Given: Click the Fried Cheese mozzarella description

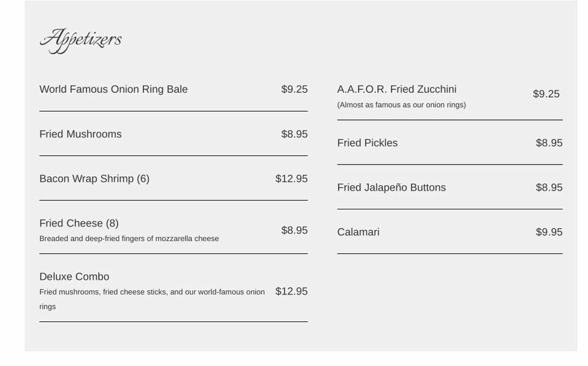Looking at the screenshot, I should (129, 239).
